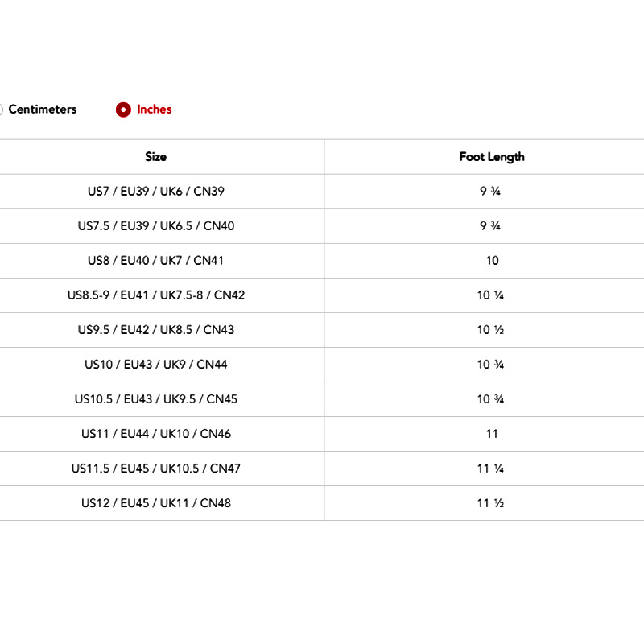Click the 10 ¼ foot length cell

[x=490, y=295]
